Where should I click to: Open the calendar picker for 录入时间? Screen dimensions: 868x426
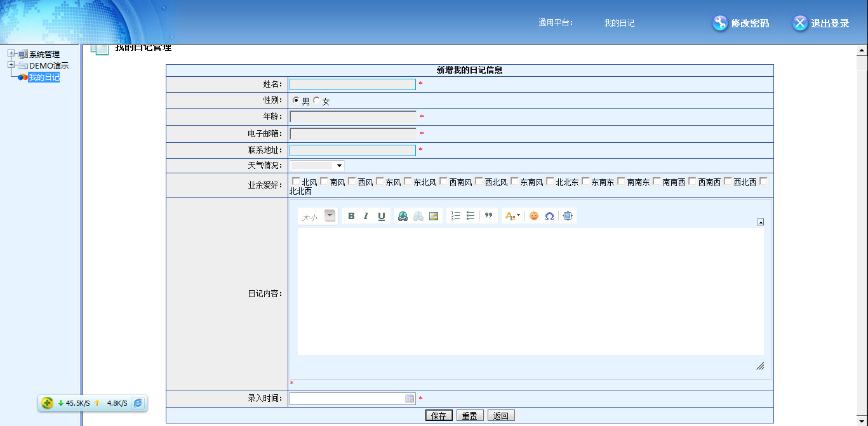coord(410,399)
